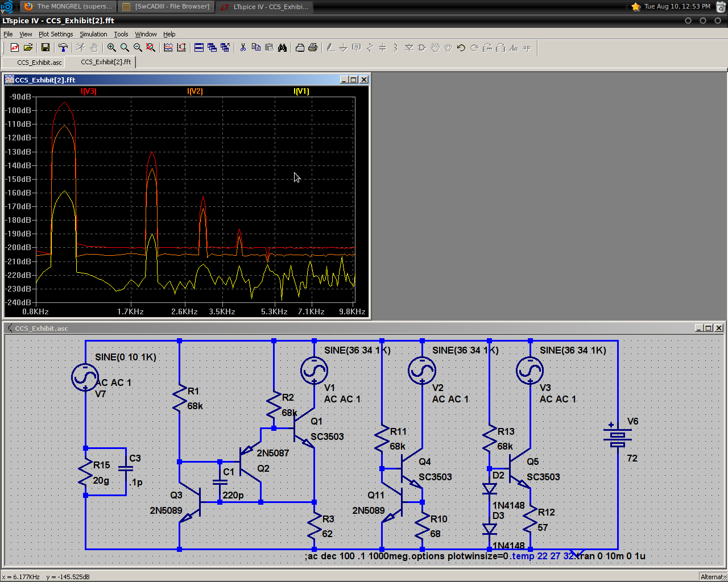Click the Redo arrow icon
This screenshot has height=582, width=728.
click(x=474, y=48)
